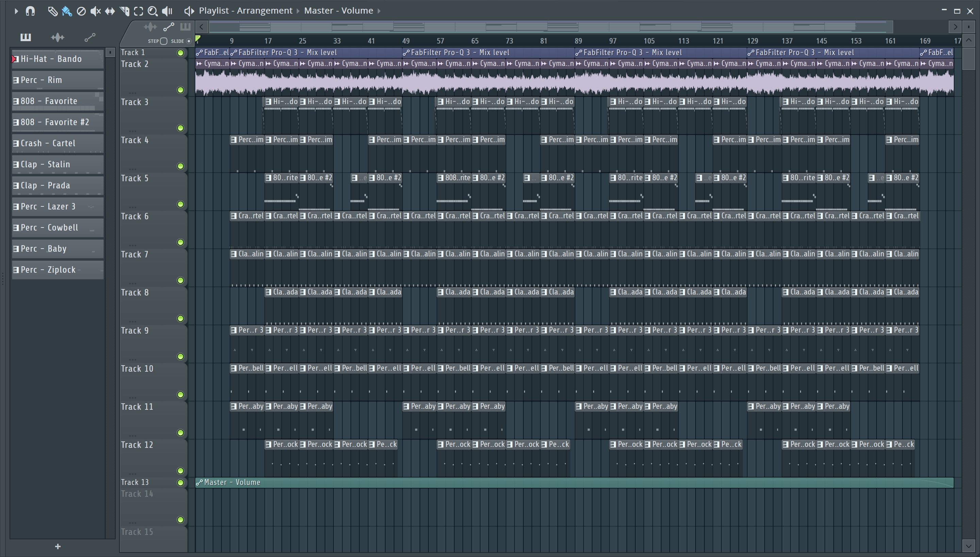Click the Track 10 header label

[x=137, y=369]
